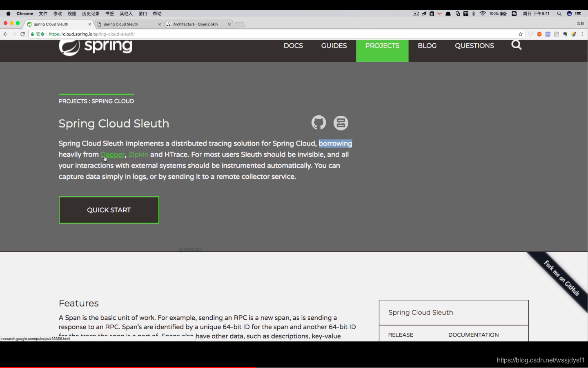Image resolution: width=588 pixels, height=368 pixels.
Task: Open the Wi-Fi status menu
Action: tap(483, 13)
